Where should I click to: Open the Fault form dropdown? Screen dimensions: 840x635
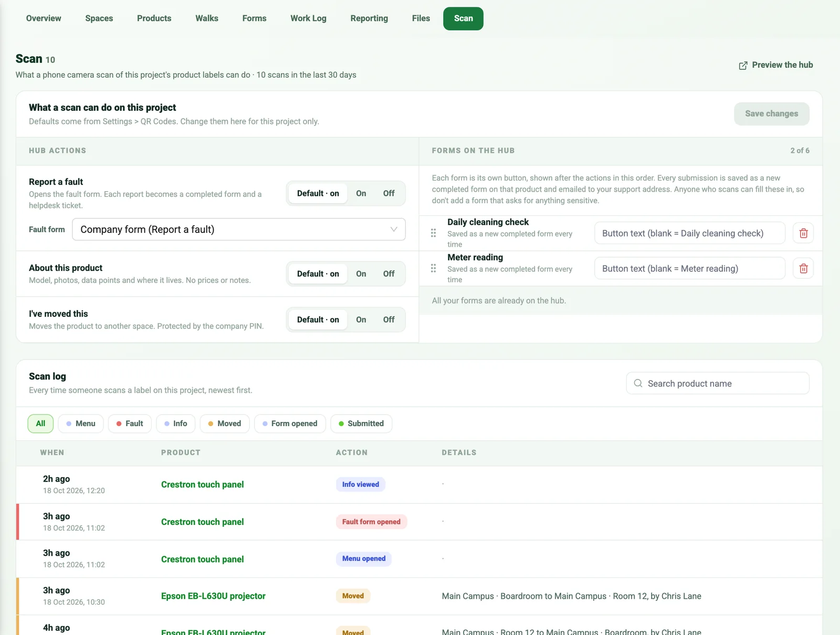click(239, 229)
